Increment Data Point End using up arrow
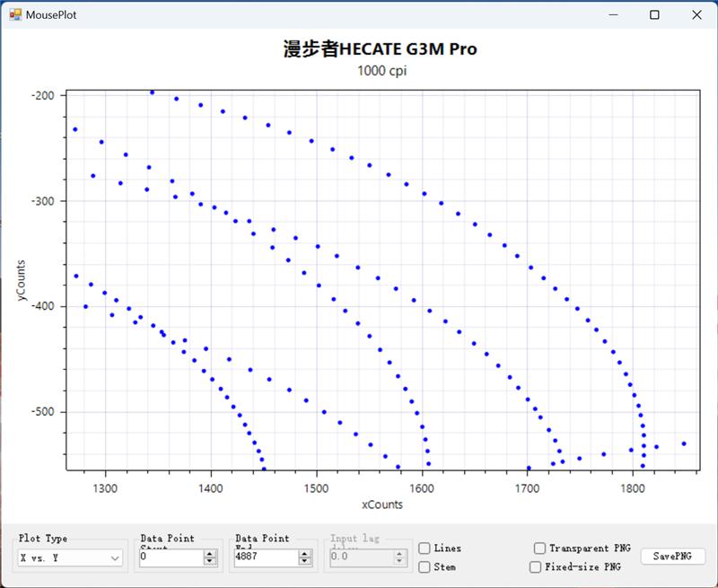Image resolution: width=718 pixels, height=588 pixels. pos(305,554)
